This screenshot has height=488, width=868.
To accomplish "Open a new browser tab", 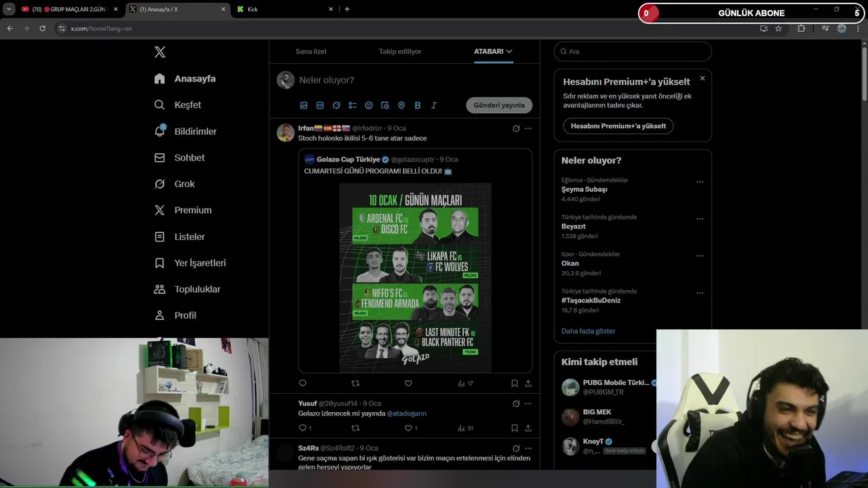I will coord(347,9).
